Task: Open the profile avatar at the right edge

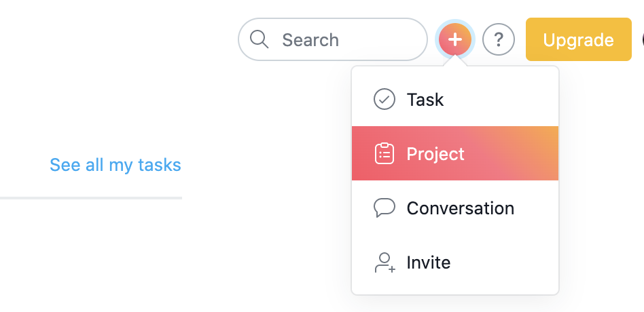Action: tap(643, 39)
